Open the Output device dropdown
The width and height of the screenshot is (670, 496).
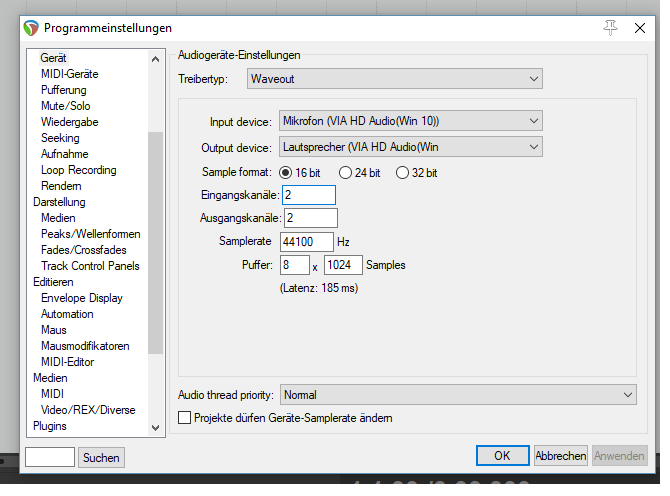[410, 147]
